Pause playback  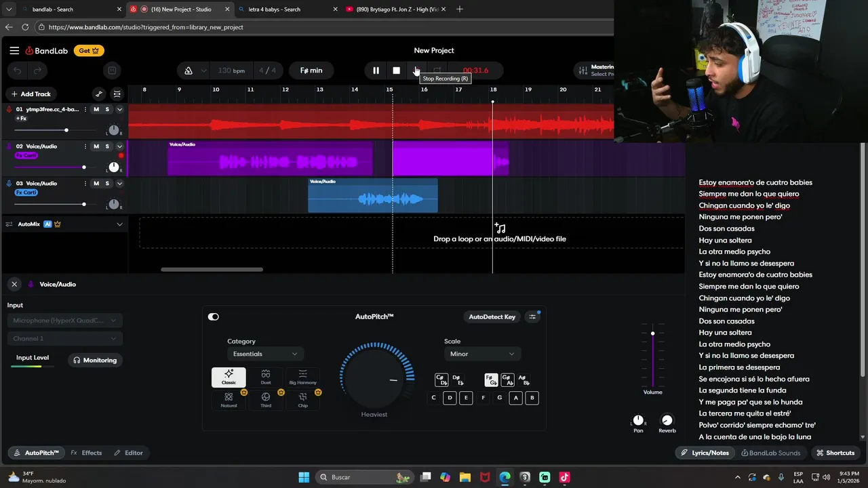(x=376, y=70)
